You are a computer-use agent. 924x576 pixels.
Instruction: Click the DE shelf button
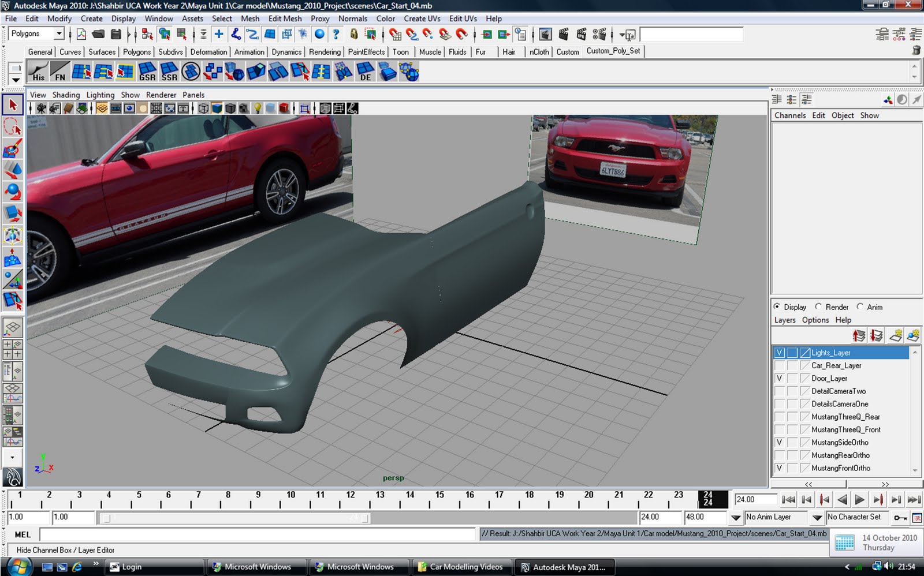pos(365,72)
